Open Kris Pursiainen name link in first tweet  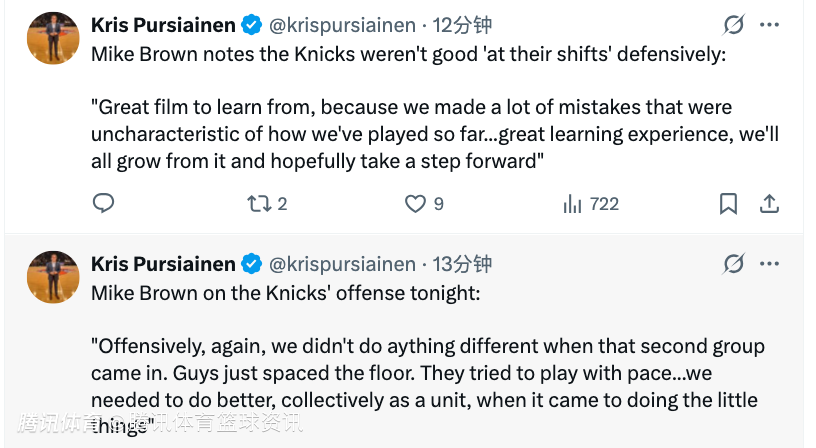coord(163,25)
